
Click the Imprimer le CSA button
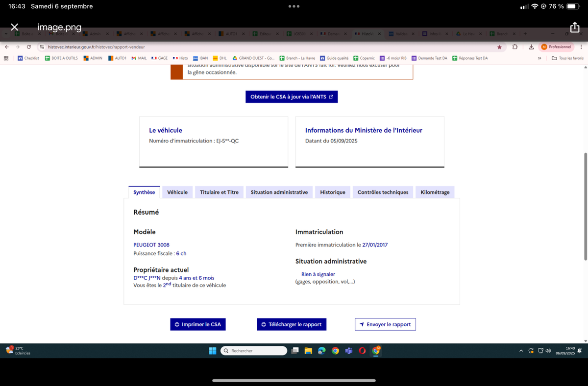(198, 324)
